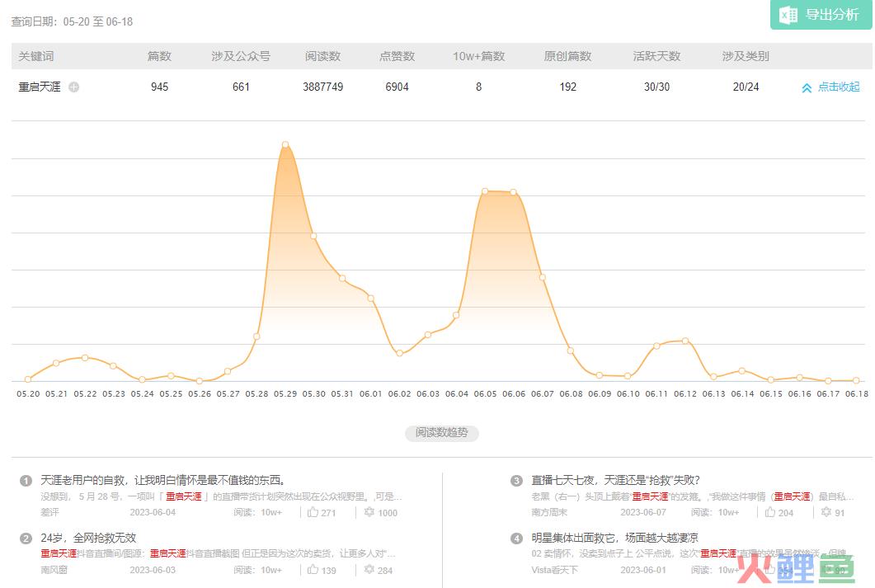Sort the table by the 点赞数 column
The height and width of the screenshot is (588, 875).
pos(397,56)
